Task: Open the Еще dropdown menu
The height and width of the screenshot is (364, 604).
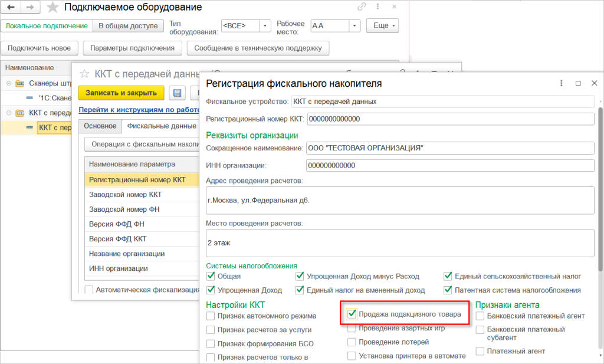Action: tap(382, 26)
